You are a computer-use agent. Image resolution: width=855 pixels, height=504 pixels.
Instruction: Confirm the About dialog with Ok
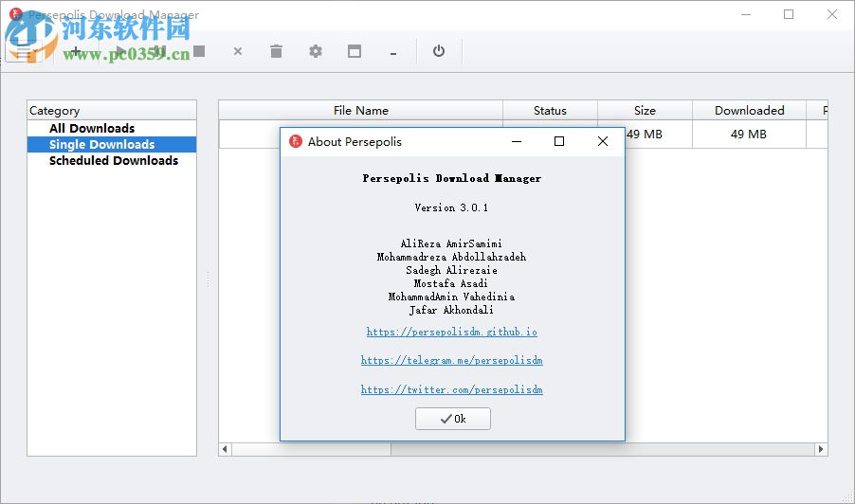point(452,419)
